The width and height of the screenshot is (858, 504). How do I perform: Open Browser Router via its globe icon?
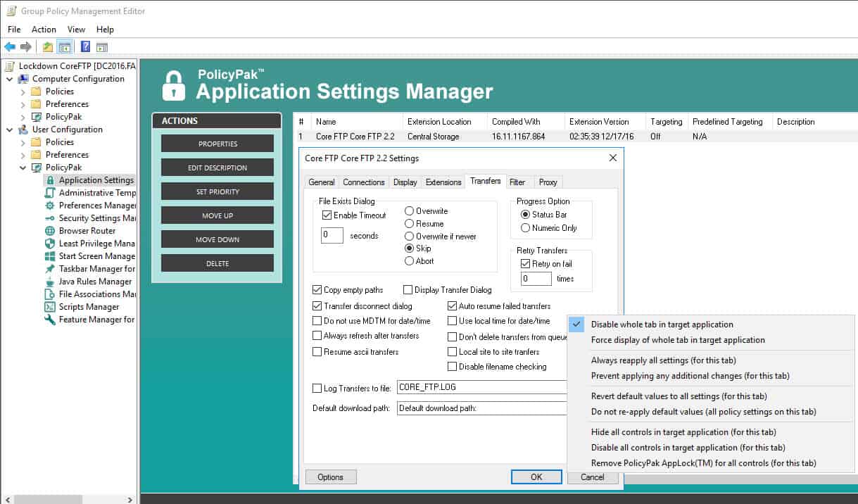pyautogui.click(x=50, y=231)
